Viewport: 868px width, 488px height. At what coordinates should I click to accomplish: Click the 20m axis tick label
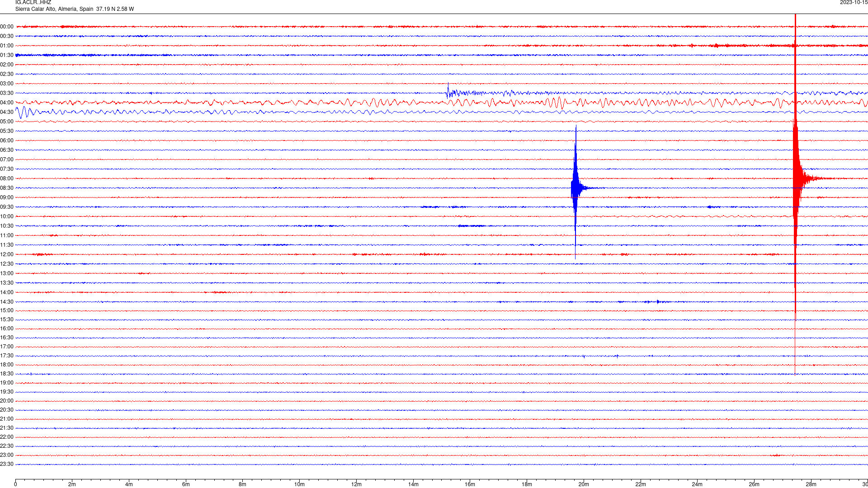click(584, 484)
